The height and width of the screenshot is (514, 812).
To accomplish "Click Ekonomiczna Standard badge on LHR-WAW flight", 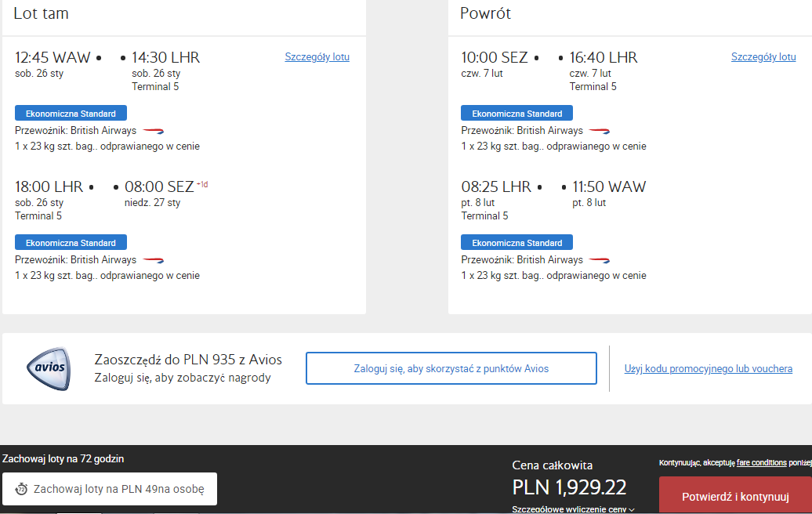I will click(517, 243).
